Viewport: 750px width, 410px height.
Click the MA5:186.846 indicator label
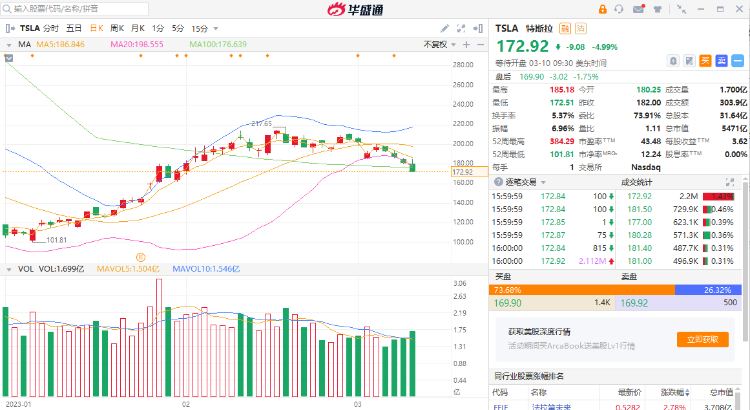(61, 44)
